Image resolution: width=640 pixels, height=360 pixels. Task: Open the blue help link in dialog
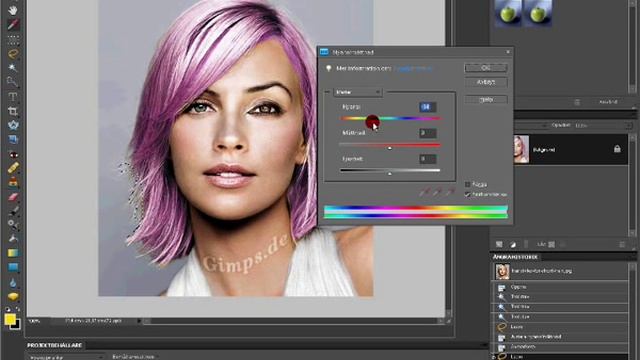point(413,69)
